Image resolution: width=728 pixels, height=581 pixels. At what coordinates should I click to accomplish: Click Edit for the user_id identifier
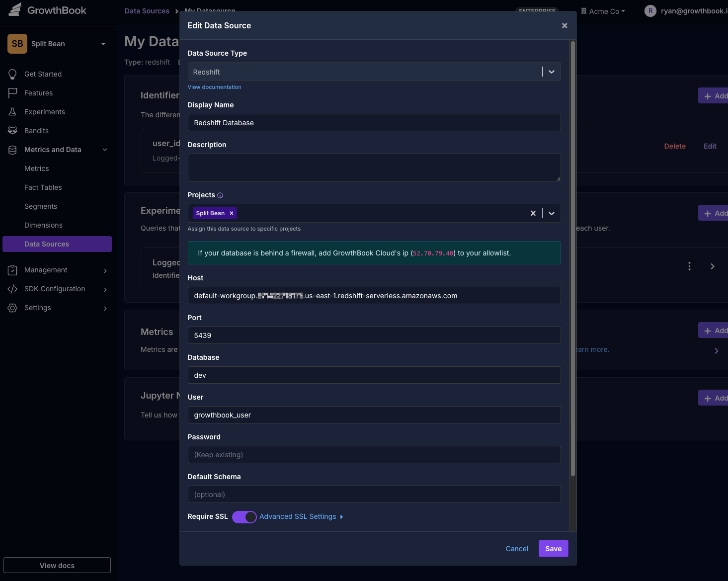pyautogui.click(x=710, y=146)
